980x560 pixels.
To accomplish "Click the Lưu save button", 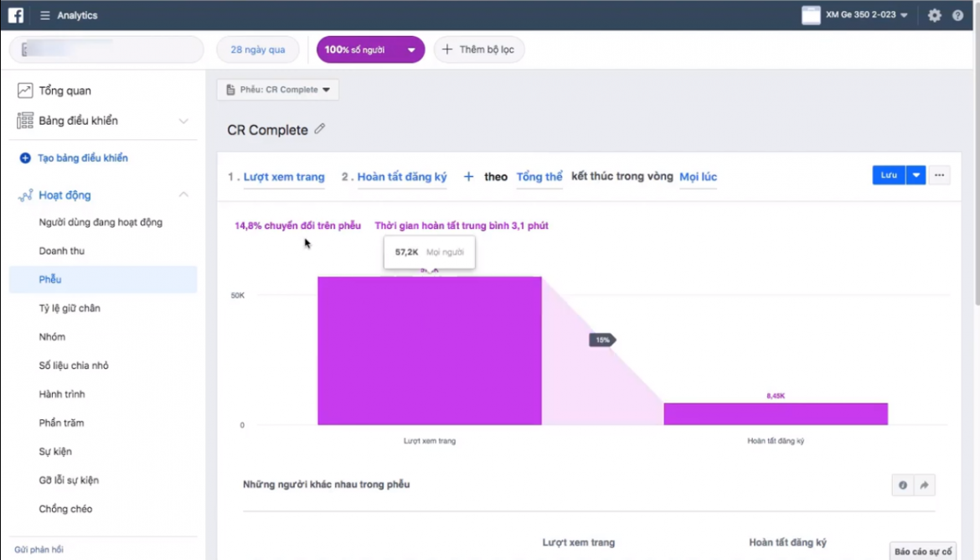I will [x=889, y=175].
